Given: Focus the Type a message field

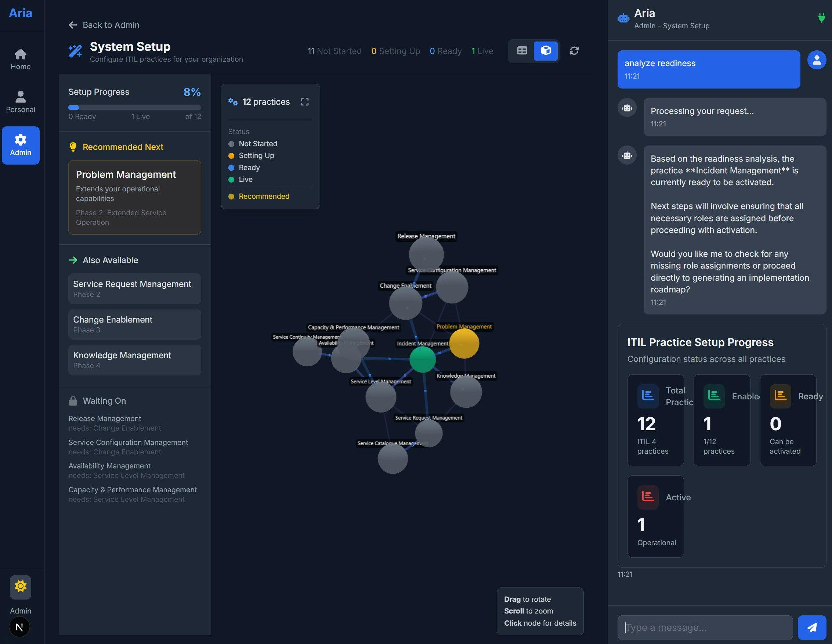Looking at the screenshot, I should (705, 627).
